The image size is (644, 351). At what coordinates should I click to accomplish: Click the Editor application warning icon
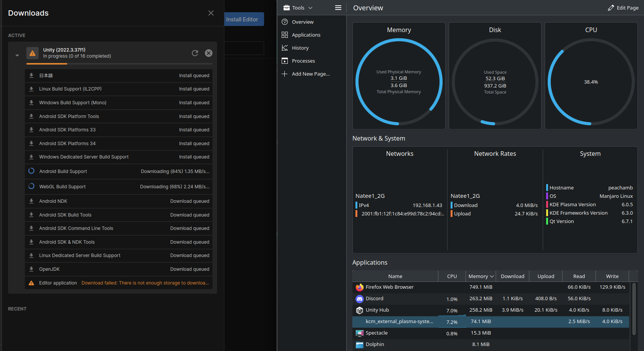tap(31, 283)
